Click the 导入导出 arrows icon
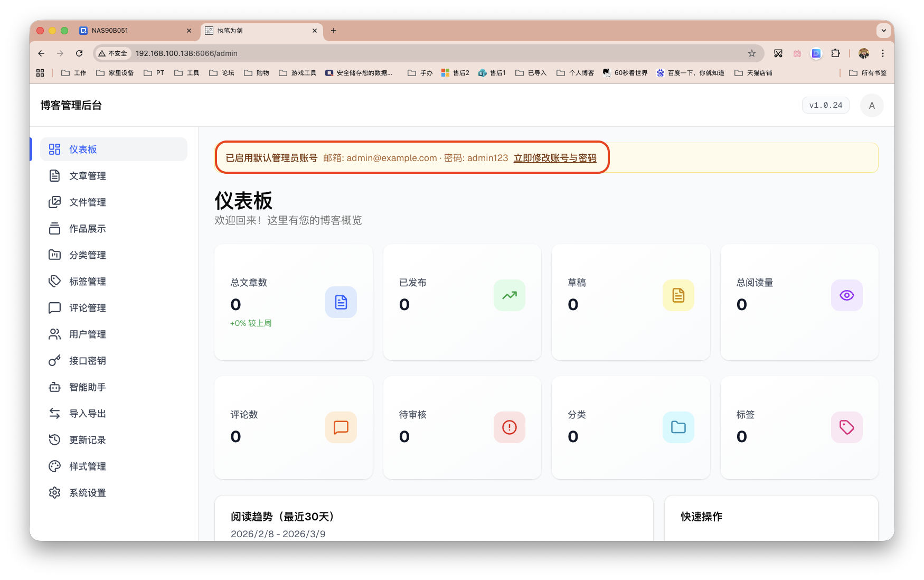 (55, 413)
